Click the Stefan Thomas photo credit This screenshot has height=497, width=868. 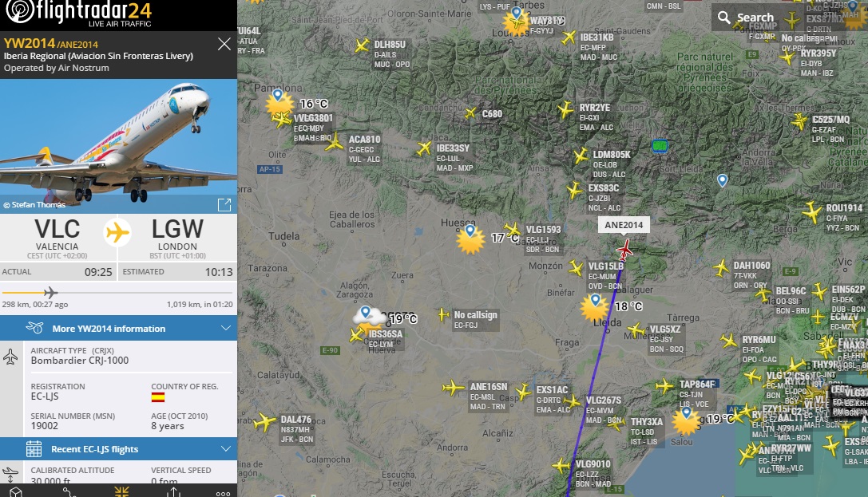click(34, 204)
